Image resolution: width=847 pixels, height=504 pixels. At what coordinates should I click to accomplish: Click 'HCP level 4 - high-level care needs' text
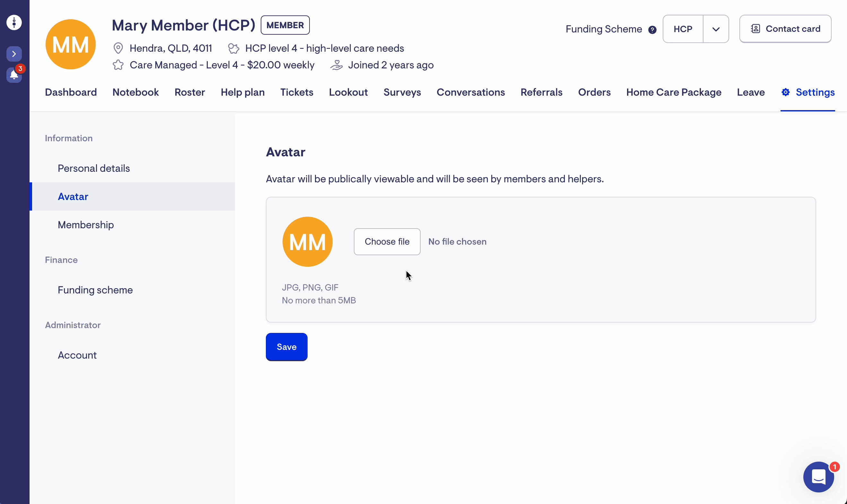click(324, 48)
